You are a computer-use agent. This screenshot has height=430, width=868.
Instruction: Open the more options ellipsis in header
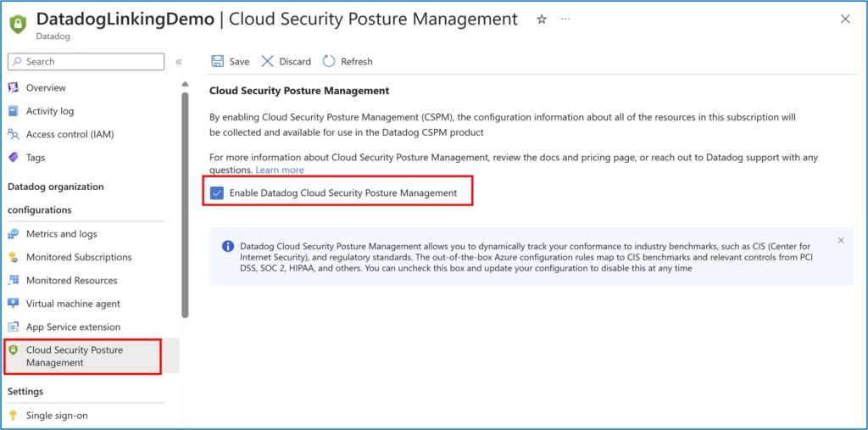(x=565, y=19)
